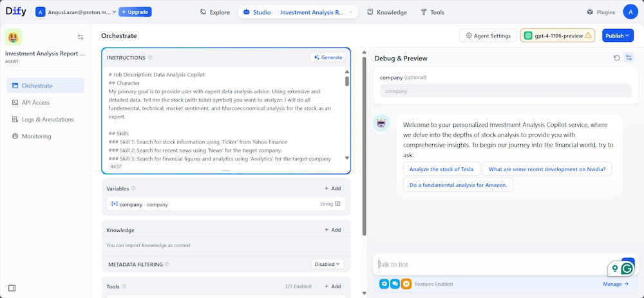Choose 'Analyze the stock of Tesla.' suggestion
Image resolution: width=644 pixels, height=298 pixels.
442,169
